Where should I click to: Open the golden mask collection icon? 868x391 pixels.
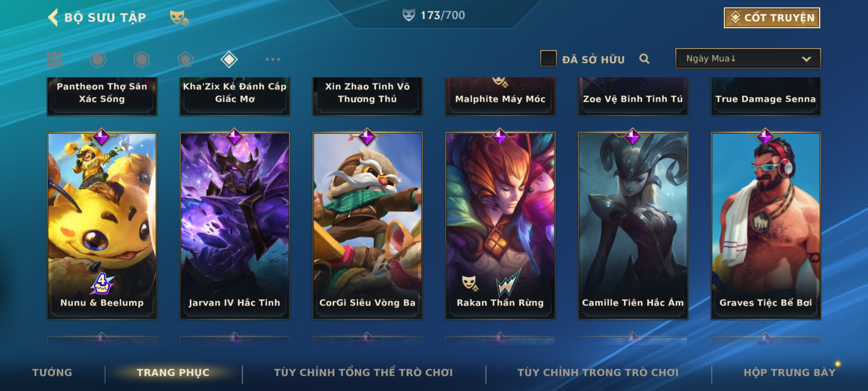click(179, 18)
